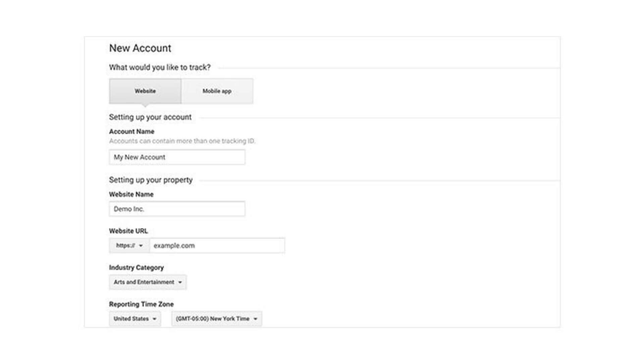
Task: Open the United States country dropdown
Action: click(135, 319)
